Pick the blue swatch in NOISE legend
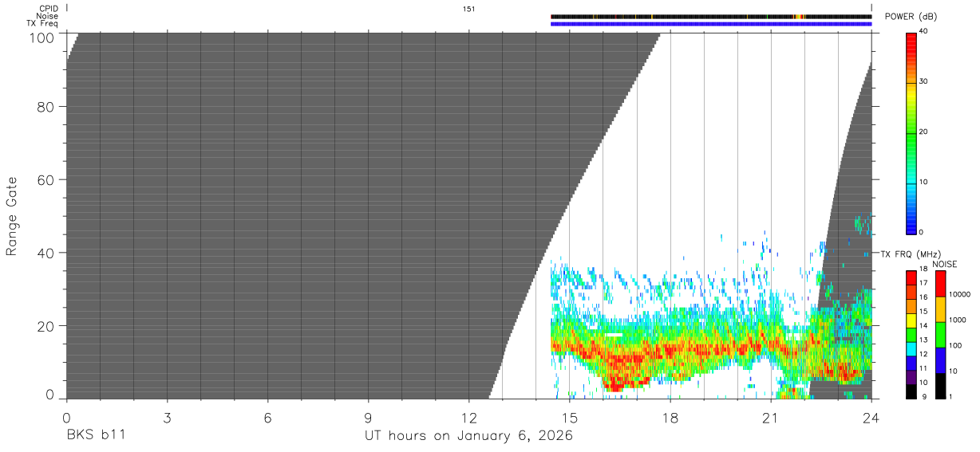This screenshot has height=452, width=980. (x=941, y=360)
